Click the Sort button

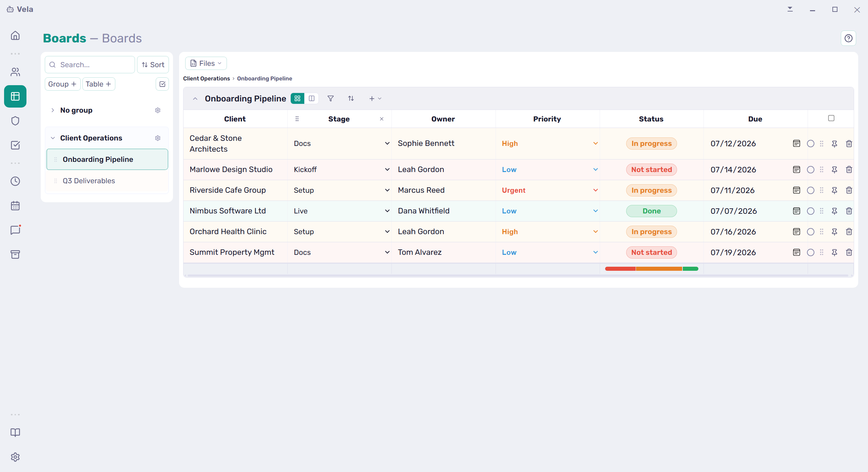tap(153, 64)
